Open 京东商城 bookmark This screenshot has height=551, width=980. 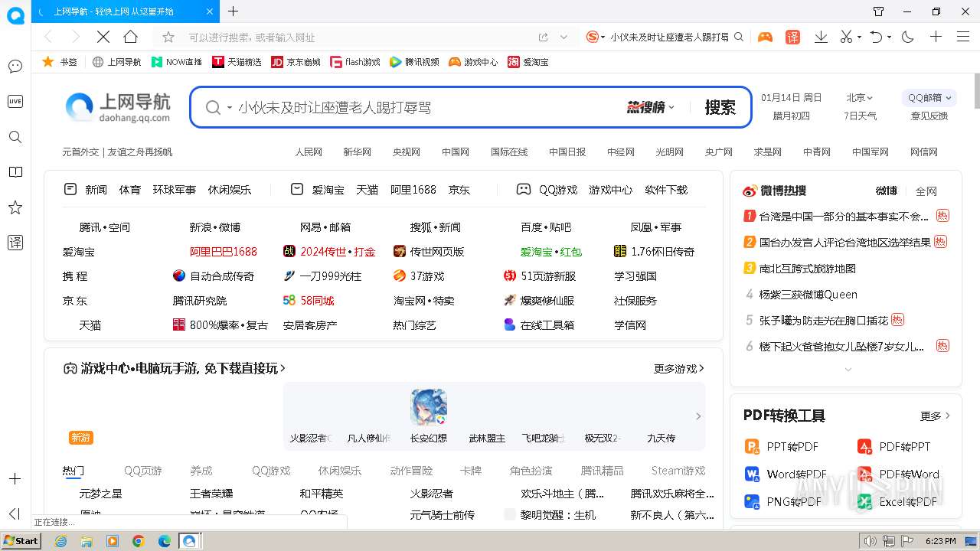click(x=296, y=62)
